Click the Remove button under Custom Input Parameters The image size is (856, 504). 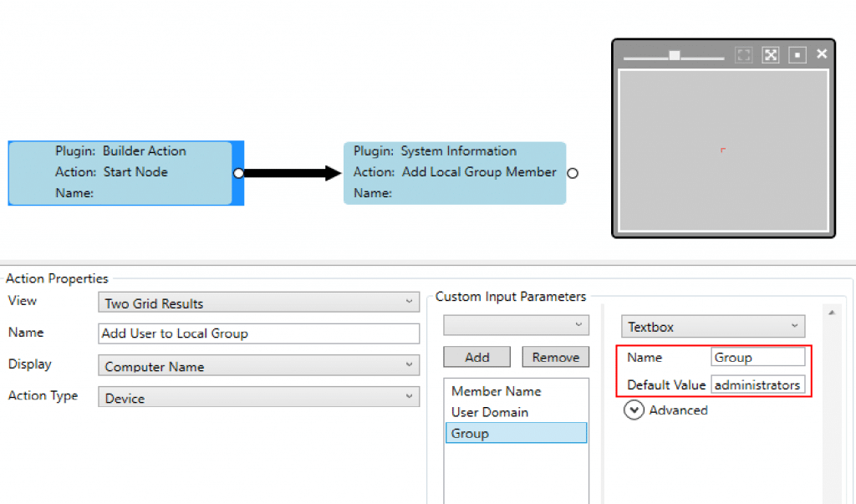click(555, 357)
